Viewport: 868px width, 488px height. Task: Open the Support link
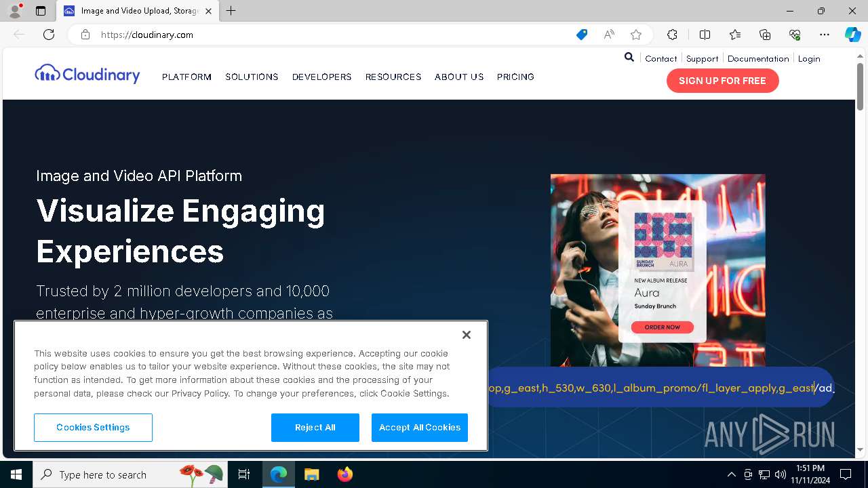point(702,58)
